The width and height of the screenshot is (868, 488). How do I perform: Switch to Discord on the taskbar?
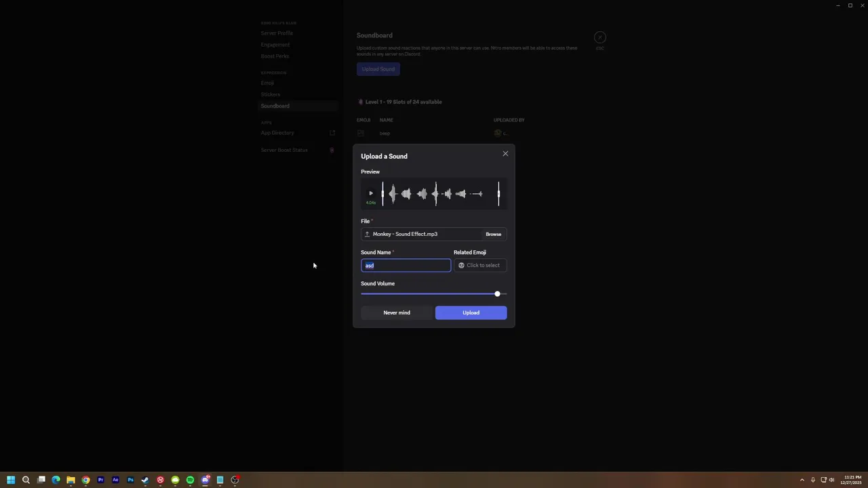(205, 480)
